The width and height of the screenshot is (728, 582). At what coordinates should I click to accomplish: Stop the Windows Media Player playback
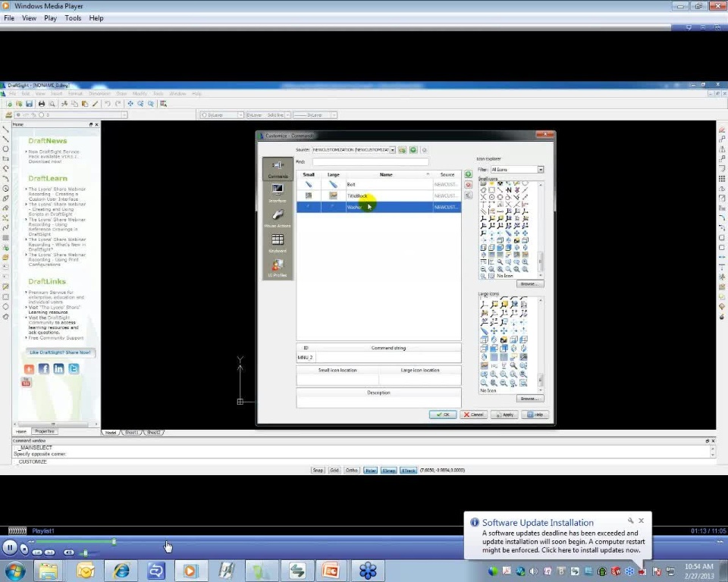tap(24, 550)
